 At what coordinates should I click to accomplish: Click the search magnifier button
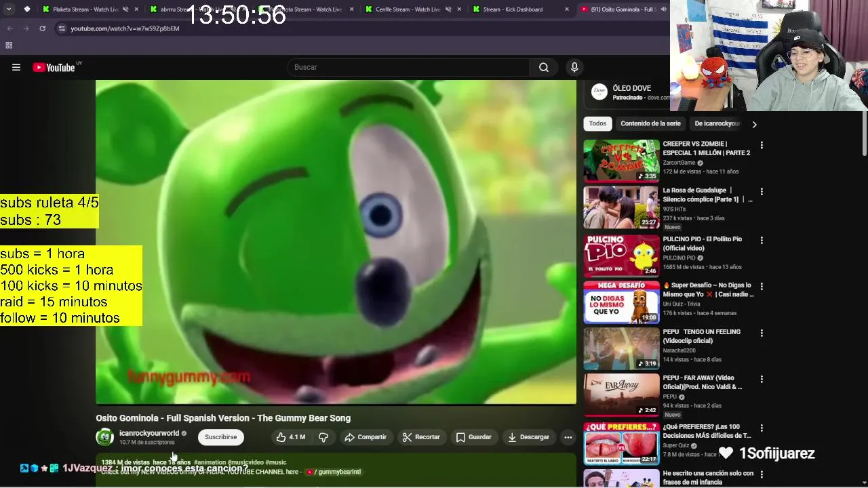(x=544, y=67)
